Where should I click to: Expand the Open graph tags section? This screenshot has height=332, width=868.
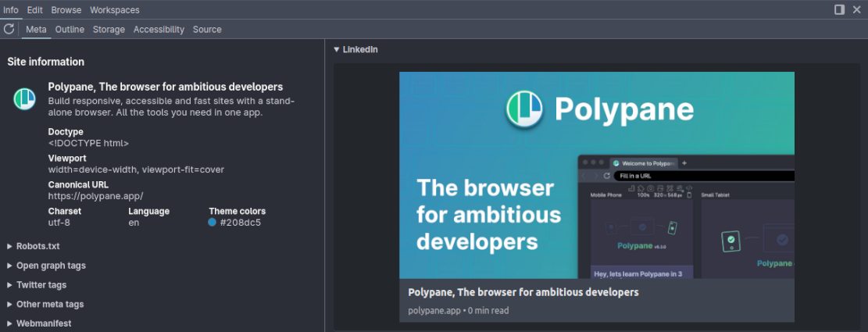pyautogui.click(x=47, y=266)
